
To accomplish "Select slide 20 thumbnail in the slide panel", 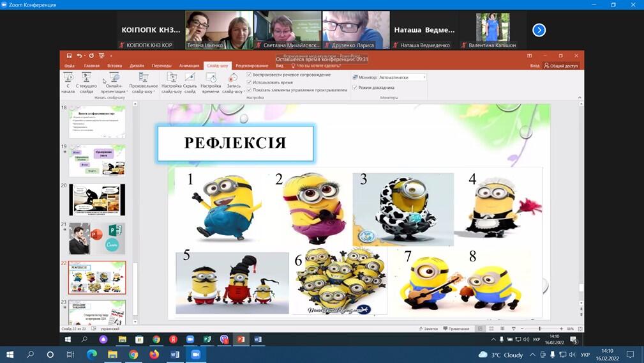I will pyautogui.click(x=97, y=200).
